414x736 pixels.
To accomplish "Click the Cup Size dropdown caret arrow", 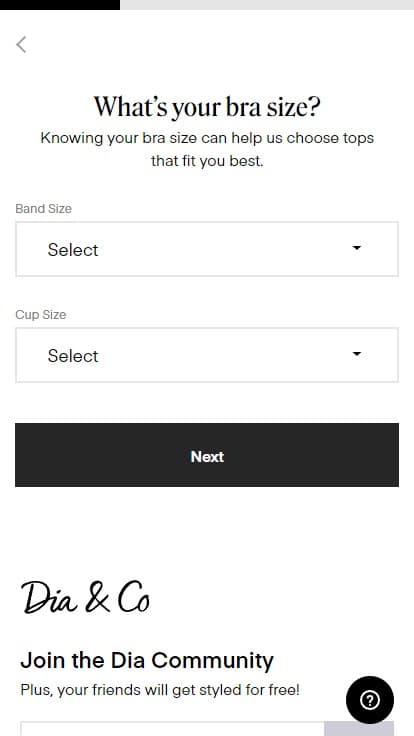I will pyautogui.click(x=357, y=354).
